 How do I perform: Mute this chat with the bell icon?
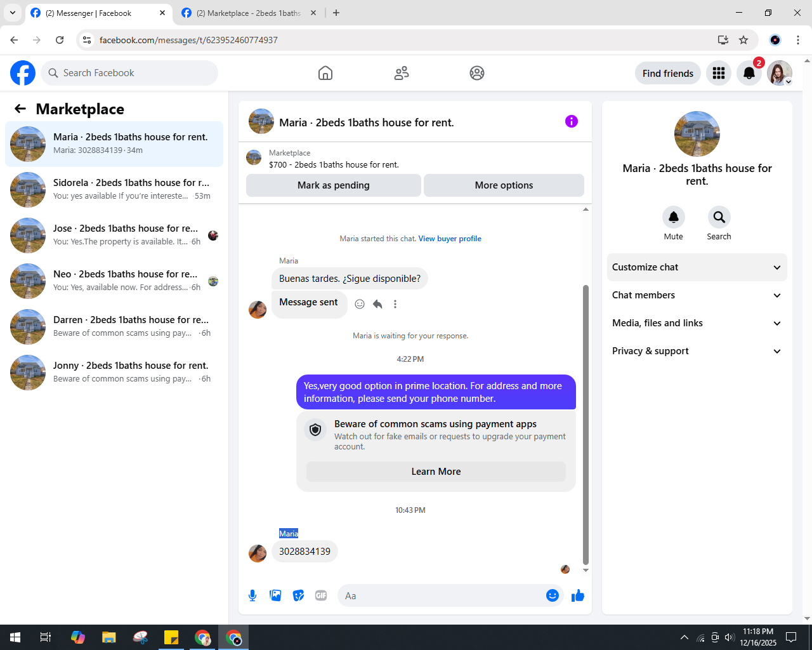pyautogui.click(x=674, y=217)
